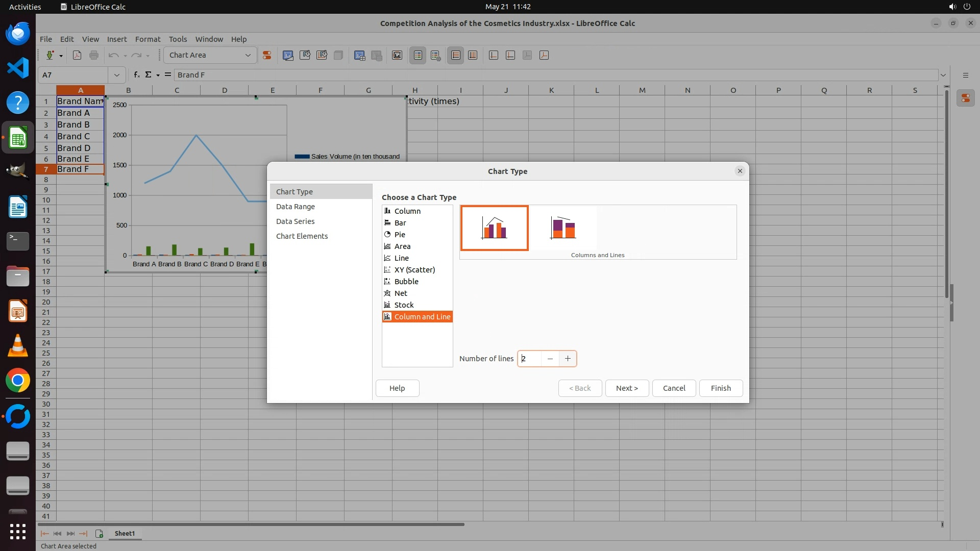Image resolution: width=980 pixels, height=551 pixels.
Task: Expand the formula bar arrow
Action: [943, 75]
